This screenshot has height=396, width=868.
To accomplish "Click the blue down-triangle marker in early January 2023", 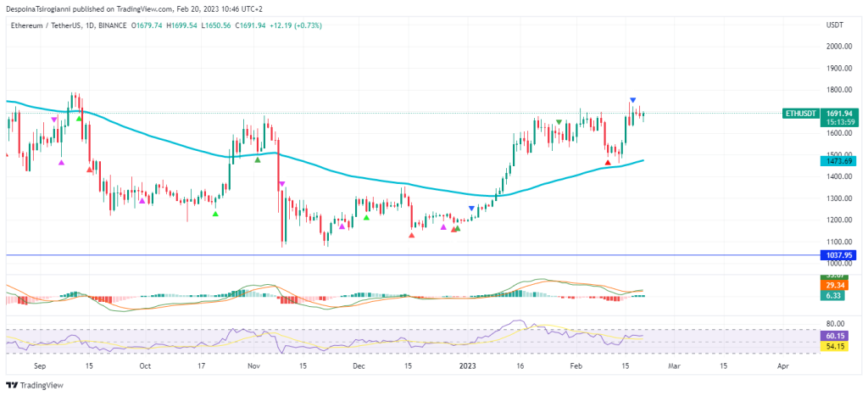I will pos(471,209).
